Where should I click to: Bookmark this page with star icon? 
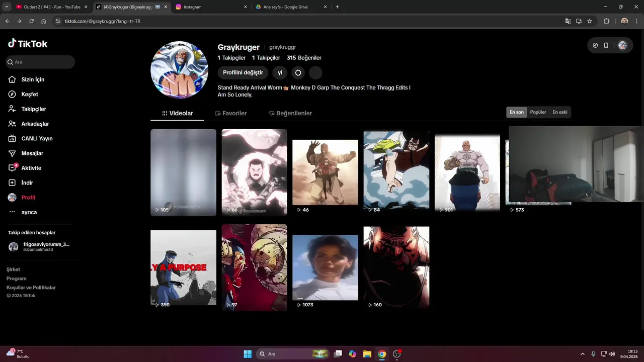590,21
